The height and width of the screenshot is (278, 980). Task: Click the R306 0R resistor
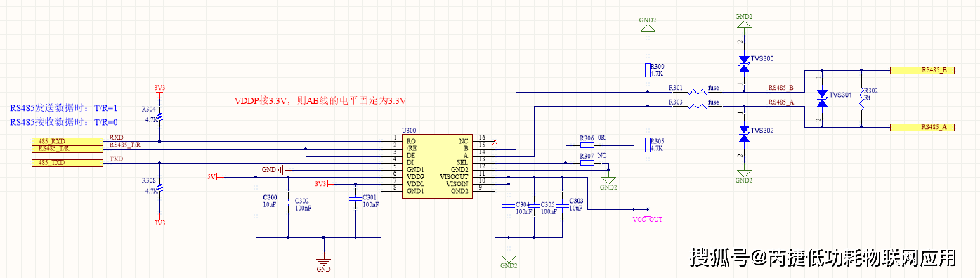pos(587,147)
